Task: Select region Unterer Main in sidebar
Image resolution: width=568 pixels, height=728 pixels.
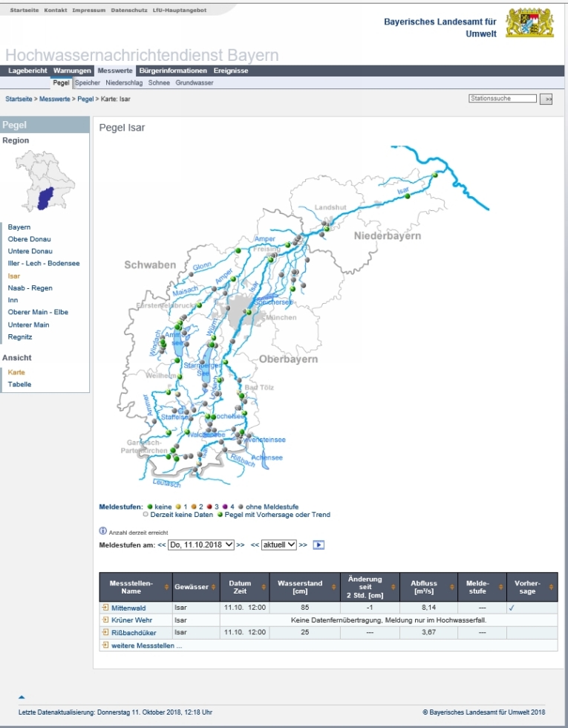Action: coord(28,325)
